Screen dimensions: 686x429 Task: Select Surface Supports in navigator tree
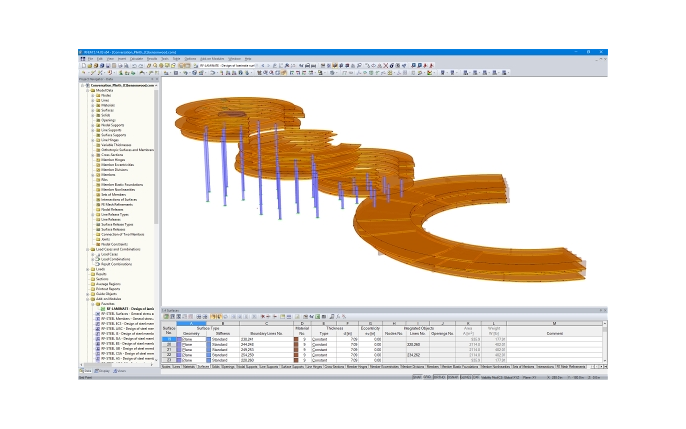113,135
